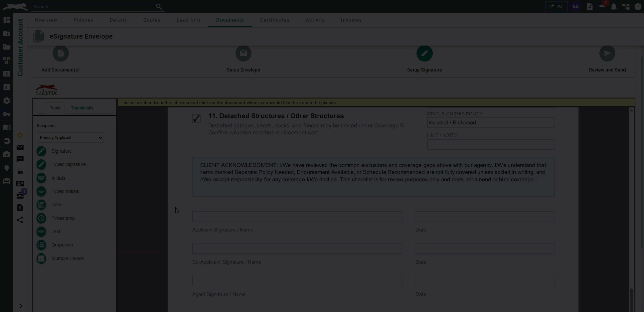Screen dimensions: 644x312
Task: Open the Activity tab
Action: [x=315, y=20]
